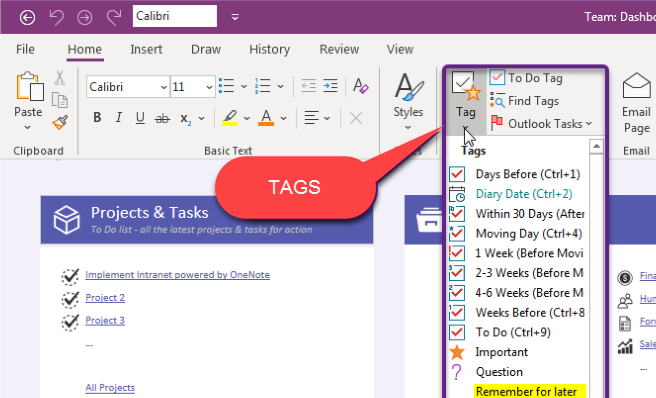This screenshot has height=398, width=656.
Task: Toggle Italic formatting
Action: click(x=119, y=118)
